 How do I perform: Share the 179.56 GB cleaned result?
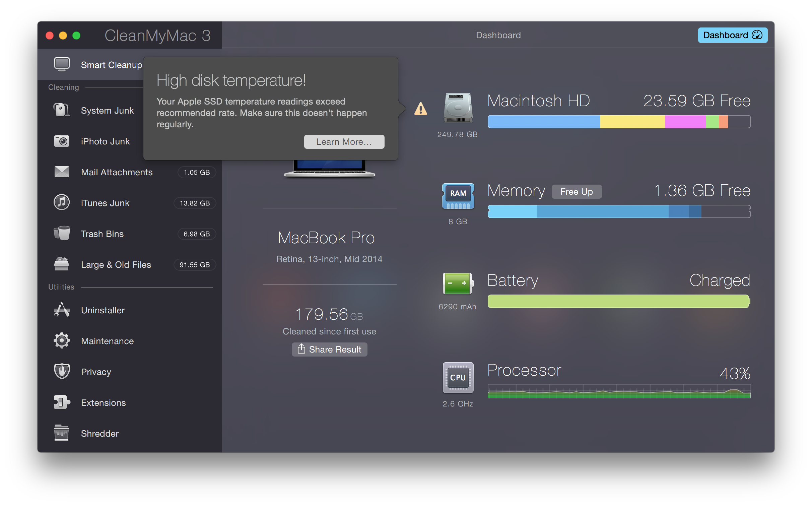[x=329, y=349]
